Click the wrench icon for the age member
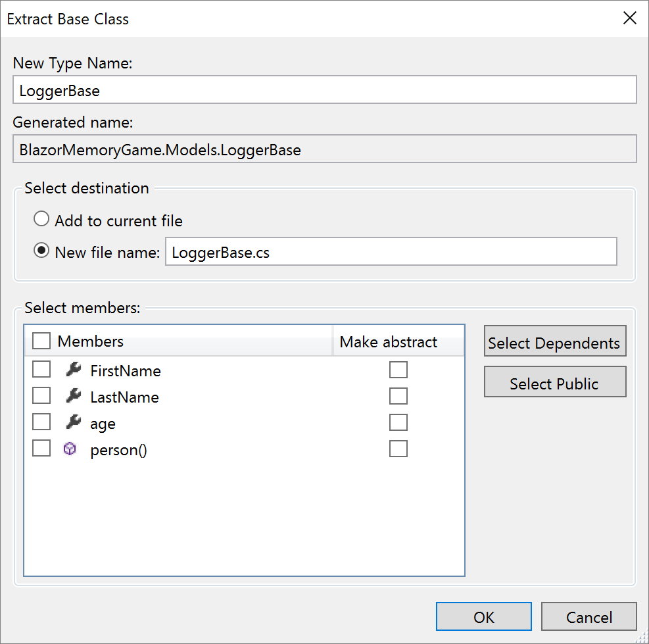The width and height of the screenshot is (649, 644). pyautogui.click(x=72, y=423)
